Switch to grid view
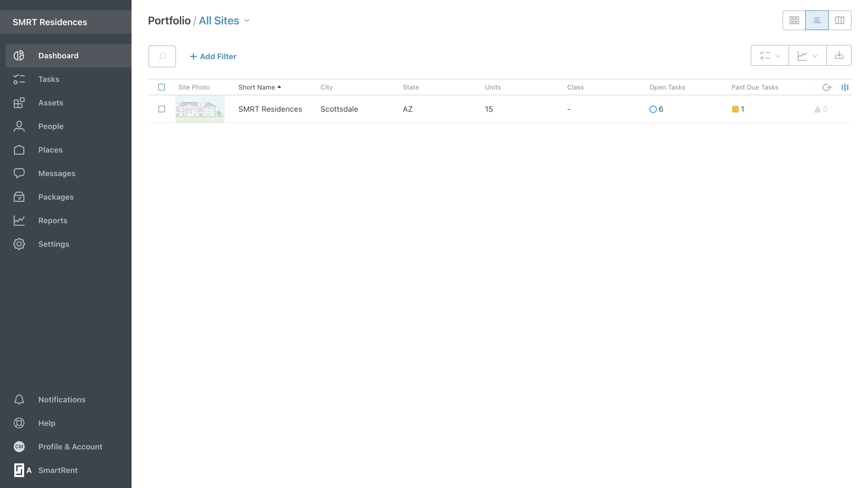 (x=794, y=21)
